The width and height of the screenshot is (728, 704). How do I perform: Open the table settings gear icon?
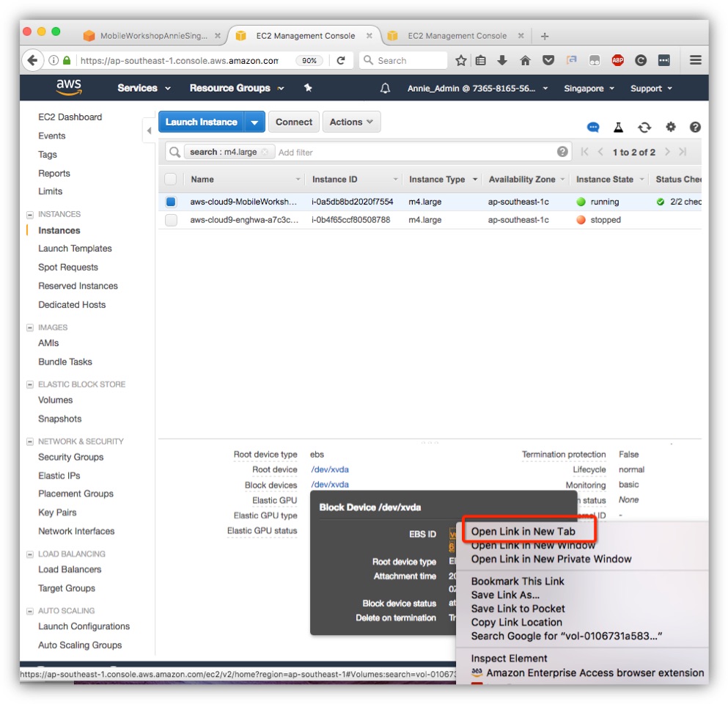(670, 127)
